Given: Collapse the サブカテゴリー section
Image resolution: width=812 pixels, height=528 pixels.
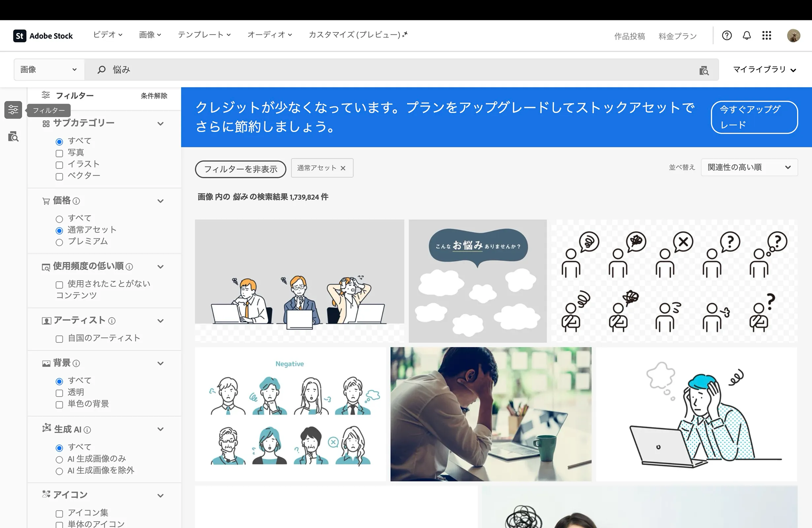Looking at the screenshot, I should 160,123.
